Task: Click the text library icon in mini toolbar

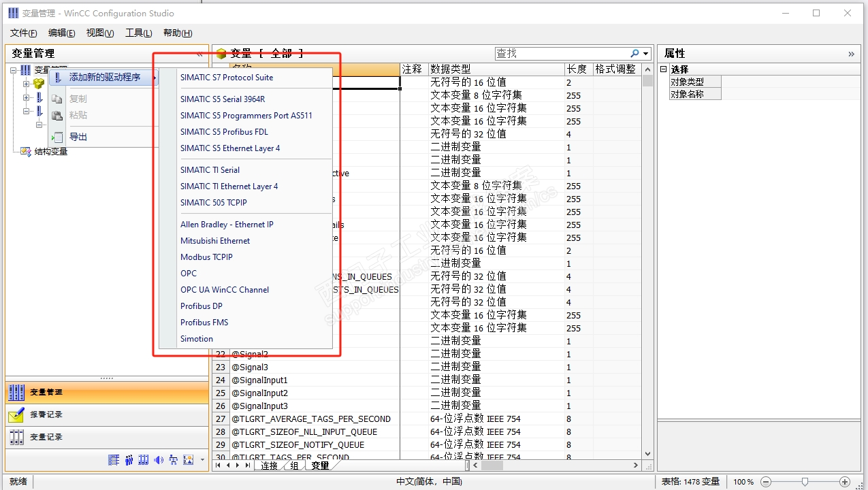Action: [114, 460]
